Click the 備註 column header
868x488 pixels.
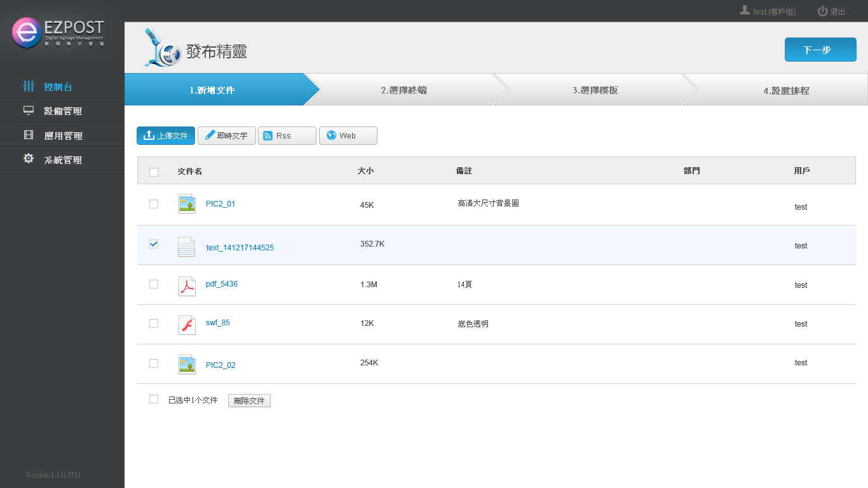(464, 171)
